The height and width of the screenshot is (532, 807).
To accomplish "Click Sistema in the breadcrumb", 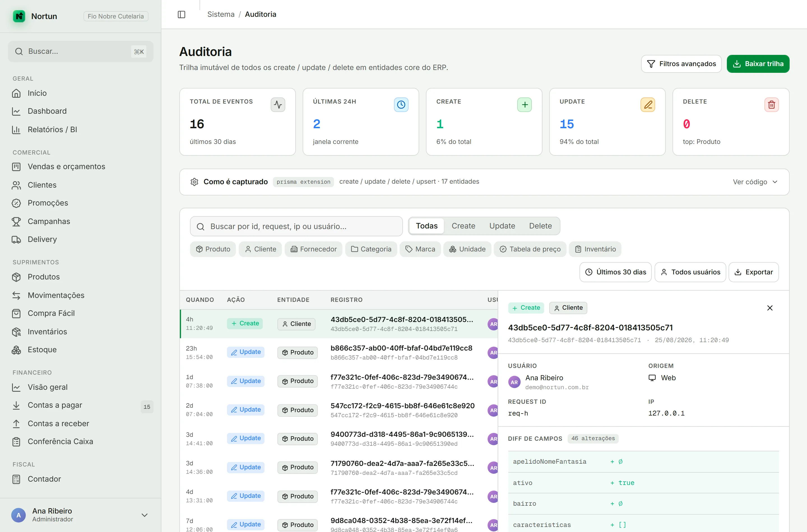I will coord(221,14).
